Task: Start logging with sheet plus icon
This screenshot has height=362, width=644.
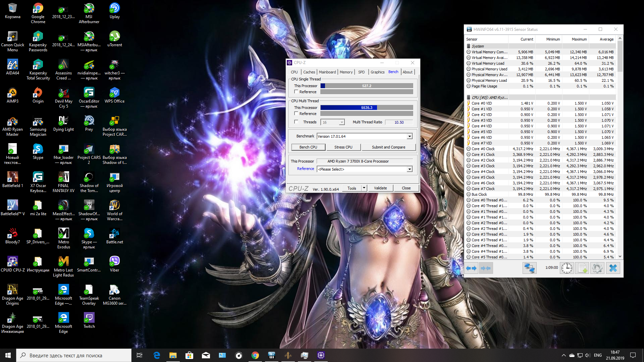Action: (582, 268)
